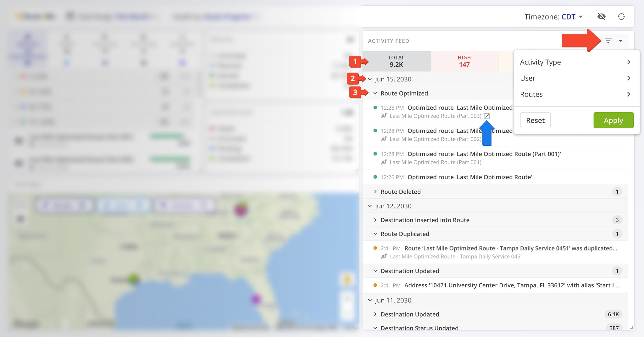Expand the caret next to filter icon
This screenshot has height=337, width=644.
(x=621, y=41)
